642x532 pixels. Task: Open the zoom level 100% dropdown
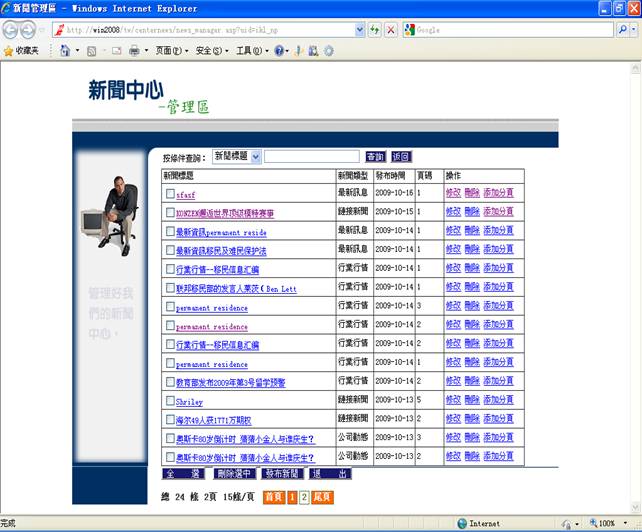tap(621, 523)
